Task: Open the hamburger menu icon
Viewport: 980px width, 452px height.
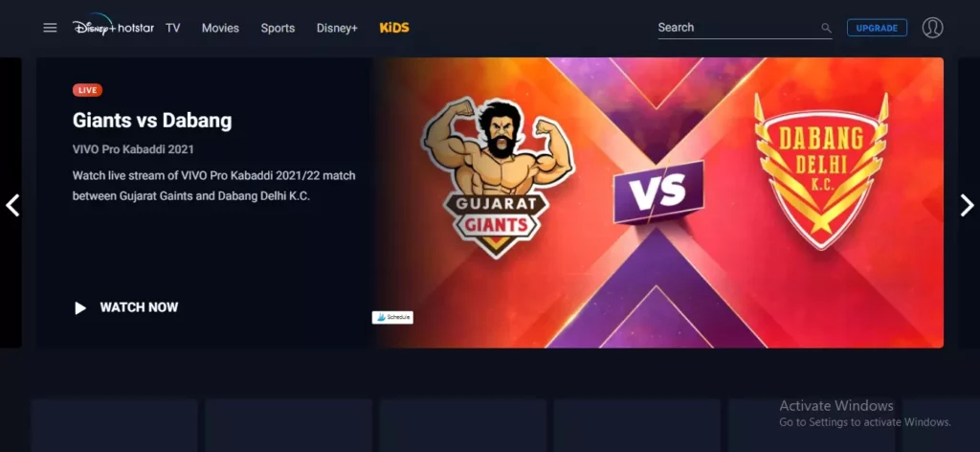Action: coord(50,28)
